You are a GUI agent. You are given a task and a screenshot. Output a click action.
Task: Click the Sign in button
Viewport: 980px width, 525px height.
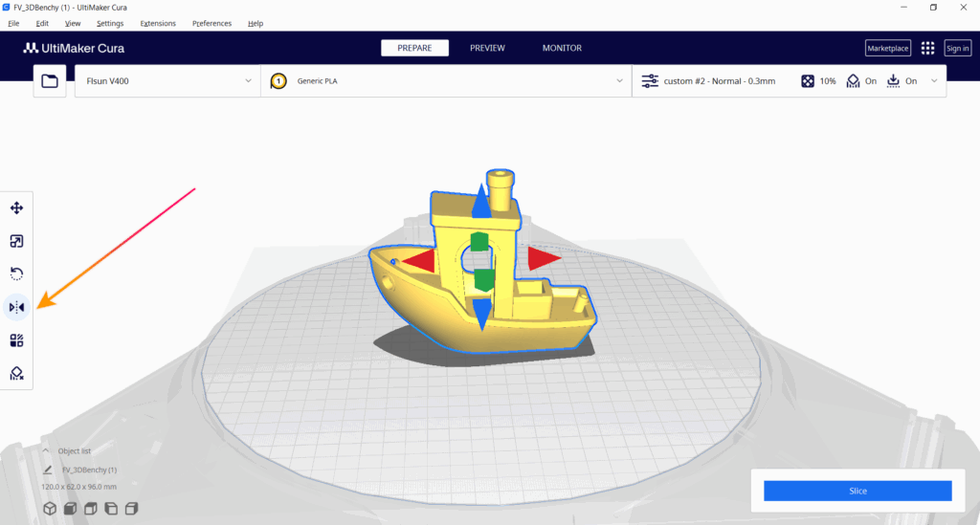click(x=957, y=48)
